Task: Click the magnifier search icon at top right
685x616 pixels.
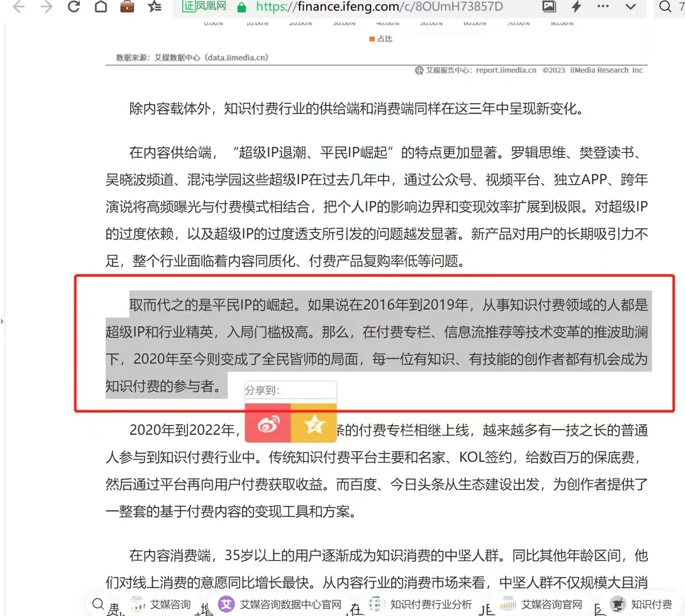Action: (665, 7)
